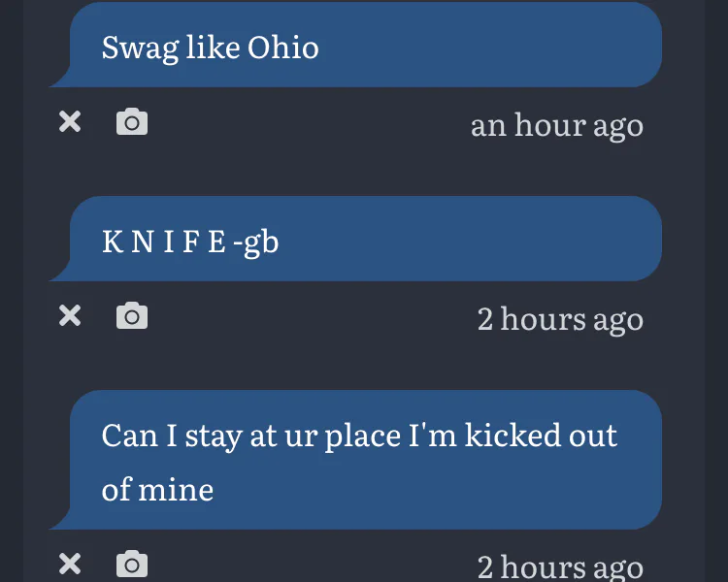Screen dimensions: 728x582
Task: Click "kicked out" in the third message
Action: coord(541,435)
